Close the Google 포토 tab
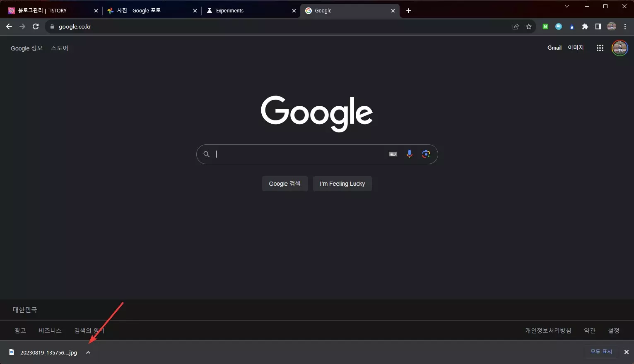Image resolution: width=634 pixels, height=364 pixels. [195, 11]
